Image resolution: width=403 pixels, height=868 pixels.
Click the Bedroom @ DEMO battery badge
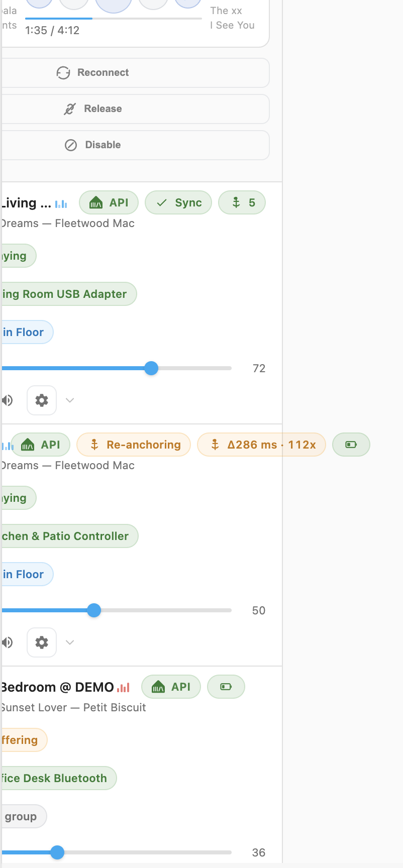[226, 687]
